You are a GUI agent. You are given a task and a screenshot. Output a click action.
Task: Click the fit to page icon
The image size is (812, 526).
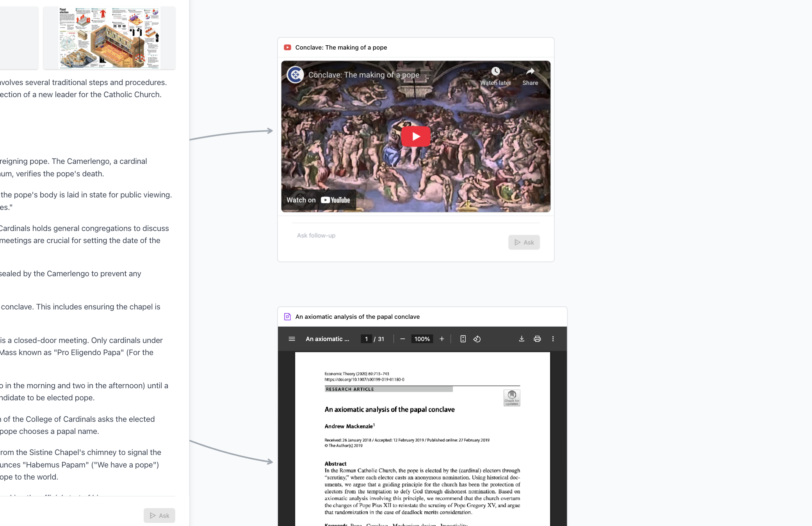463,339
